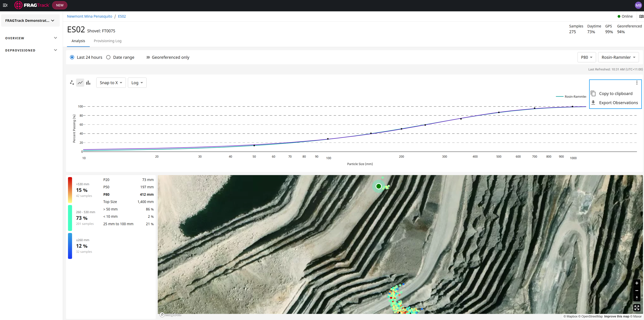Toggle the Georeferenced only switch
The width and height of the screenshot is (644, 320).
coord(148,57)
